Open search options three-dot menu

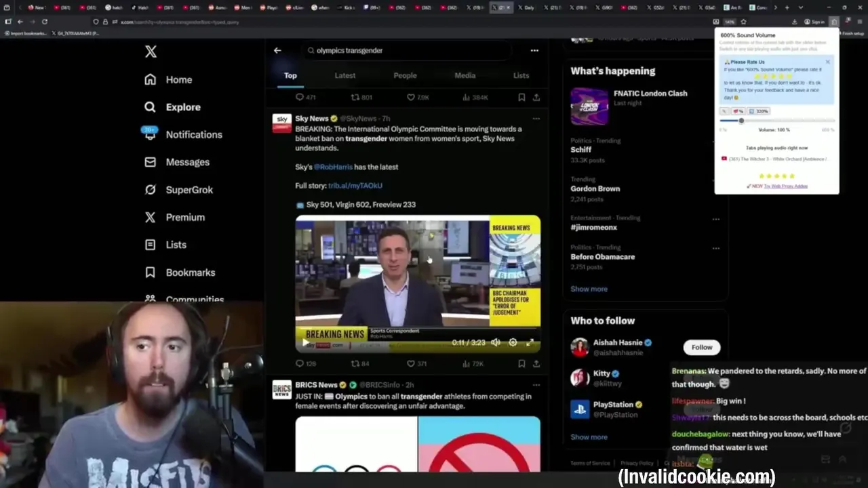534,50
